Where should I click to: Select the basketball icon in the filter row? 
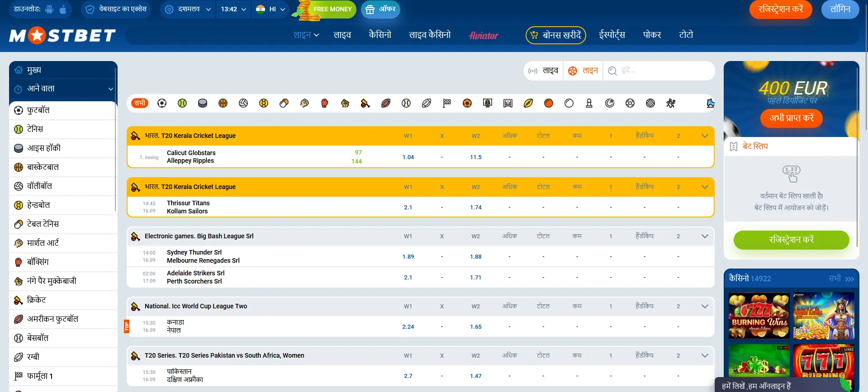pyautogui.click(x=223, y=103)
